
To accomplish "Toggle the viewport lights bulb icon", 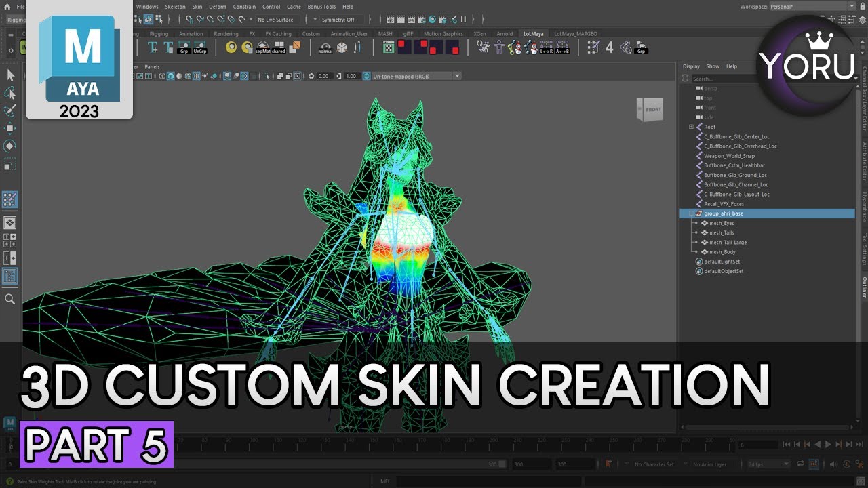I will point(204,76).
